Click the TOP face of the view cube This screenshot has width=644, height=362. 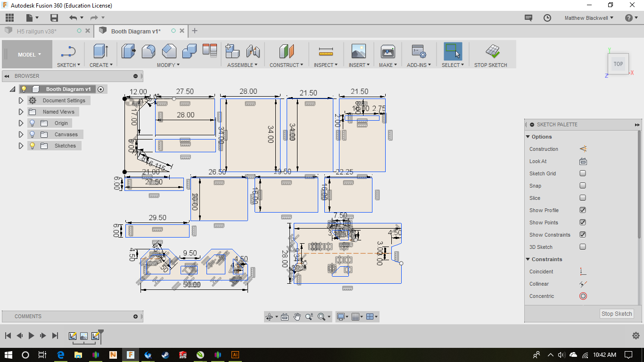click(618, 64)
